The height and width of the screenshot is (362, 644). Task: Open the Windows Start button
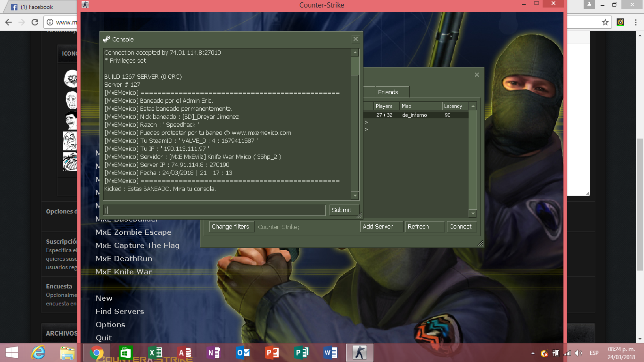coord(11,353)
